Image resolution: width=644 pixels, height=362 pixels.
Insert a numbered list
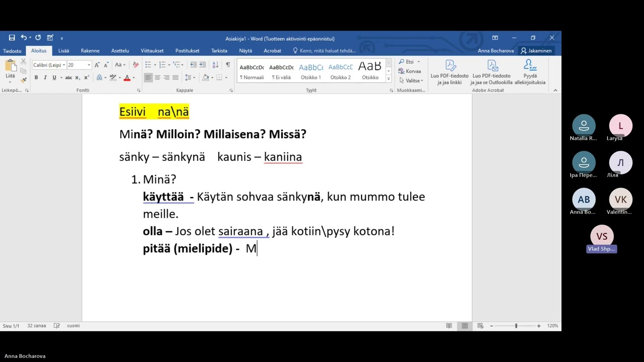click(162, 65)
